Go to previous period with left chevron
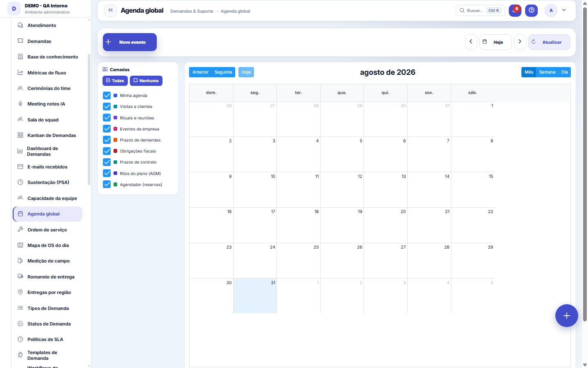This screenshot has height=368, width=588. [x=471, y=42]
